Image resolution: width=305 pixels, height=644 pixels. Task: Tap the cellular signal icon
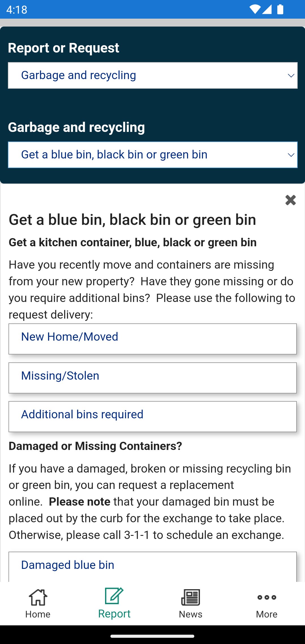click(267, 9)
